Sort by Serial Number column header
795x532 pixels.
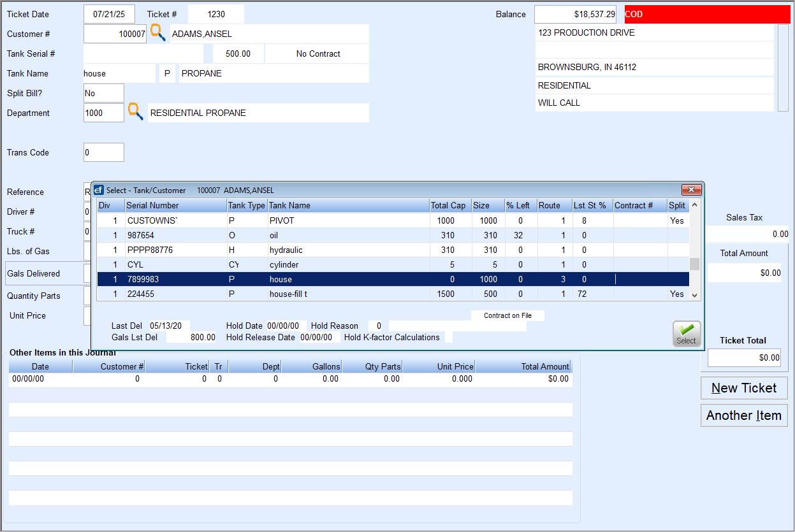(x=175, y=205)
